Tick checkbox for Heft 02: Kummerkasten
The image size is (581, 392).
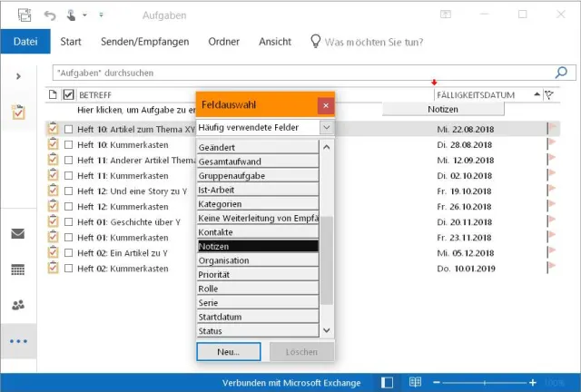click(x=69, y=269)
